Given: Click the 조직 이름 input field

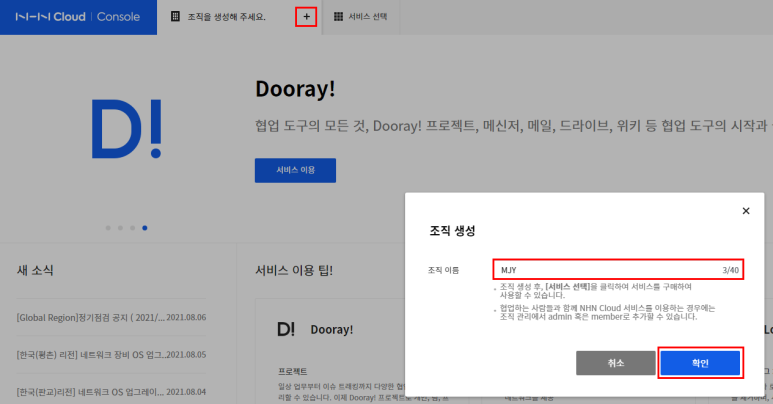Looking at the screenshot, I should [x=618, y=270].
